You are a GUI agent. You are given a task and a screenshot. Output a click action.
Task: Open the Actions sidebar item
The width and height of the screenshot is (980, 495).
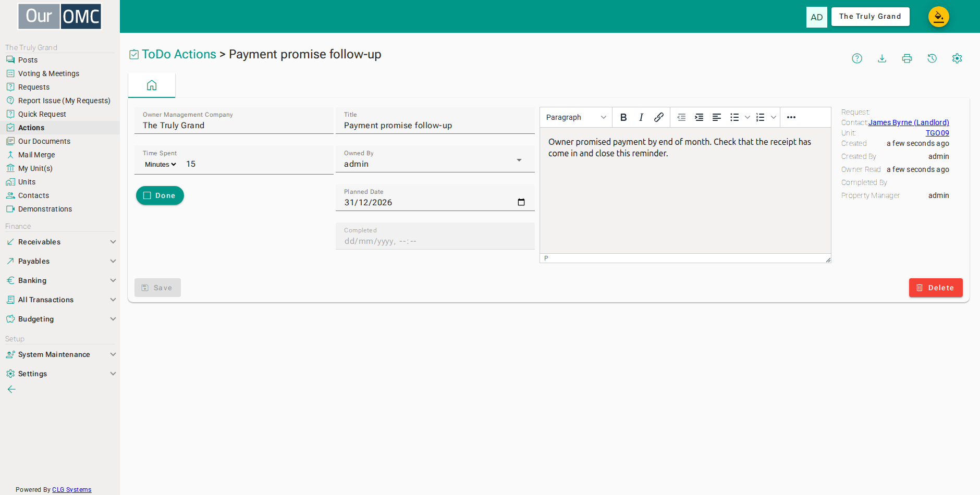pyautogui.click(x=60, y=128)
